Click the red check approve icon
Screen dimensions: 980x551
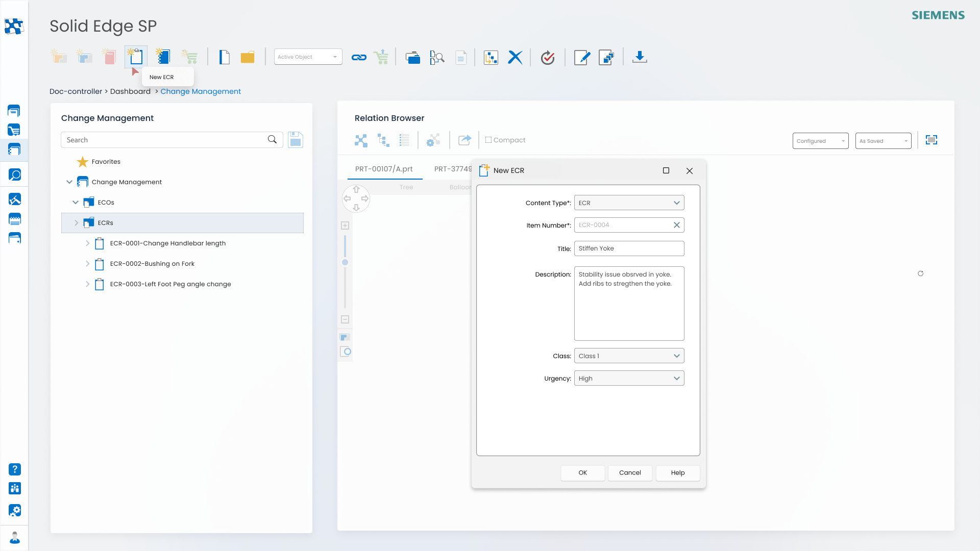tap(548, 57)
